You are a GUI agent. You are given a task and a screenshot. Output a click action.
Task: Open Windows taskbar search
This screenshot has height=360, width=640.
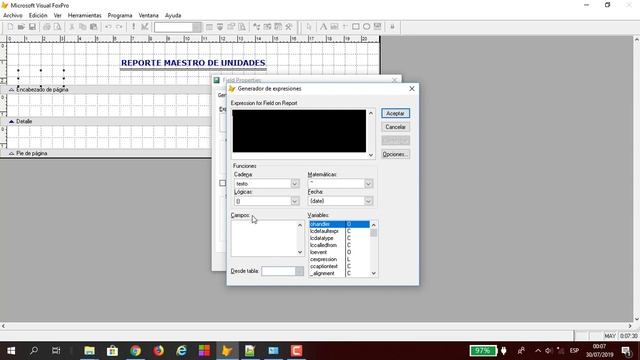point(34,351)
